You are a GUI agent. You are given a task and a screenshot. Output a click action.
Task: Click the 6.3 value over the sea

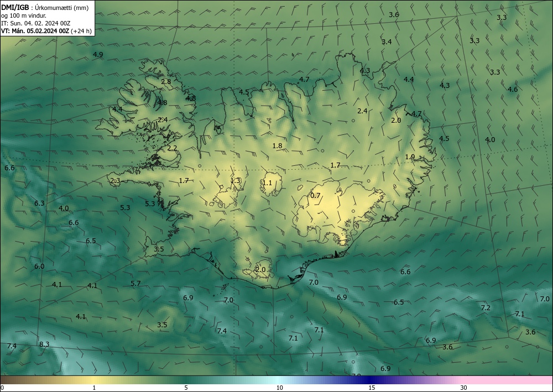pyautogui.click(x=39, y=203)
